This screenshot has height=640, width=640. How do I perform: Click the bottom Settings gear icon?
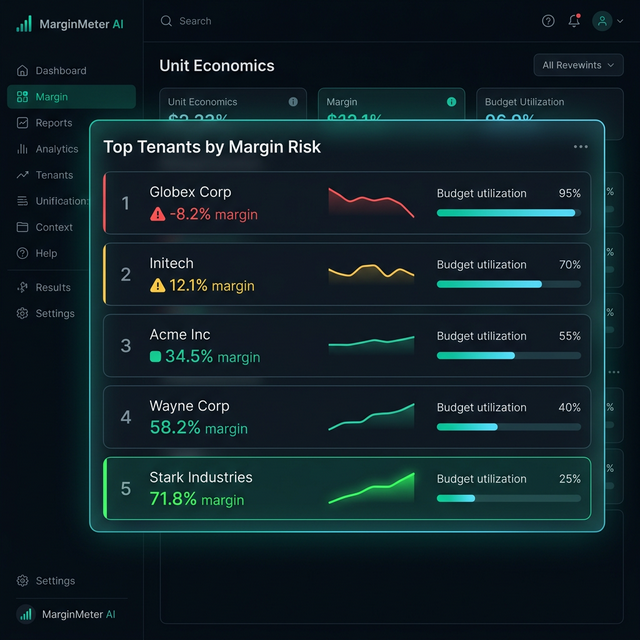pyautogui.click(x=22, y=581)
